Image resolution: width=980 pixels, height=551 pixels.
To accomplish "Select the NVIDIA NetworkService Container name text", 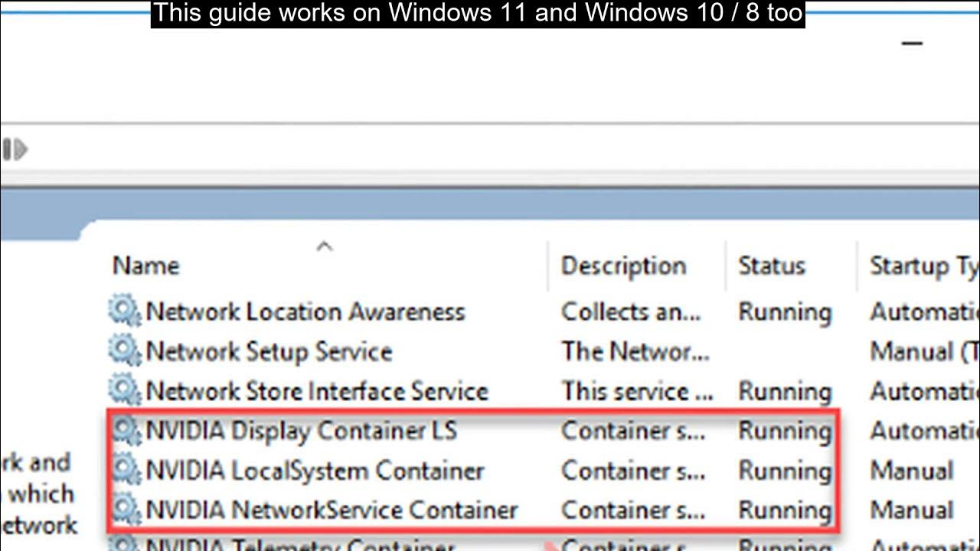I will (x=332, y=510).
